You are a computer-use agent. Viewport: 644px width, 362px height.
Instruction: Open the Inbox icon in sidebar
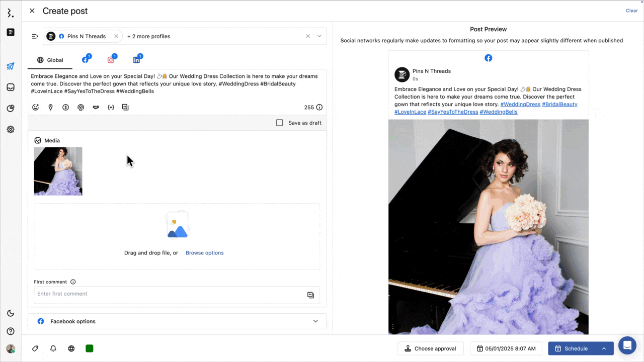coord(11,87)
